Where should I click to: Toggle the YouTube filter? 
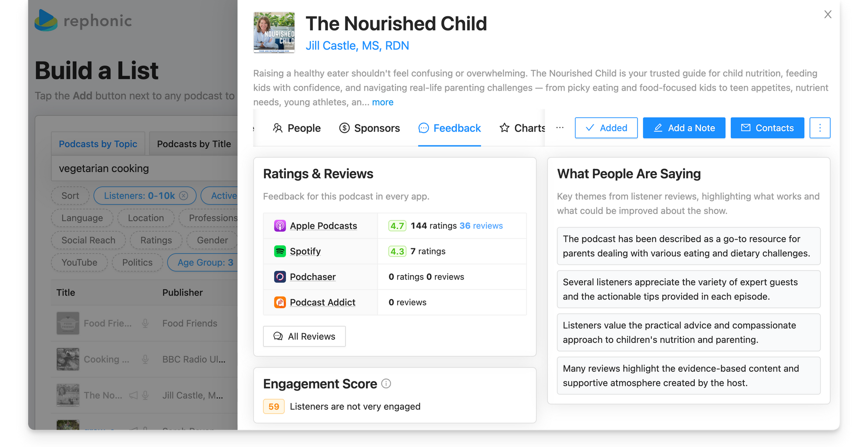point(79,262)
